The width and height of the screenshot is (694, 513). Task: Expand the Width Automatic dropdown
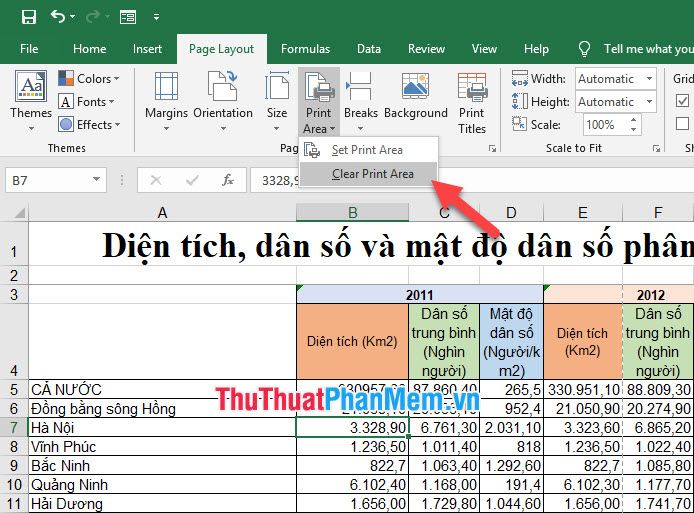[649, 79]
